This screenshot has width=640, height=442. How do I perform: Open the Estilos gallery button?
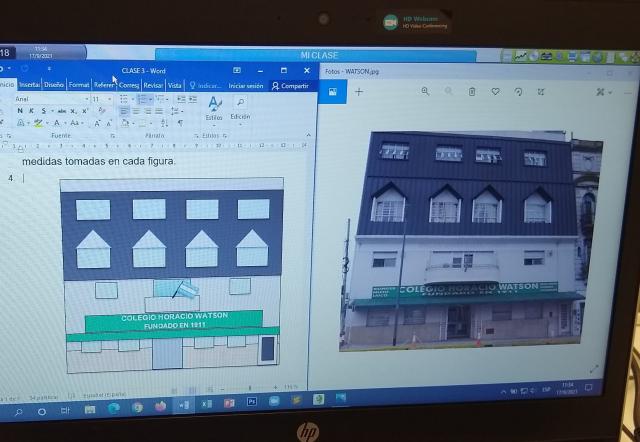[x=214, y=109]
